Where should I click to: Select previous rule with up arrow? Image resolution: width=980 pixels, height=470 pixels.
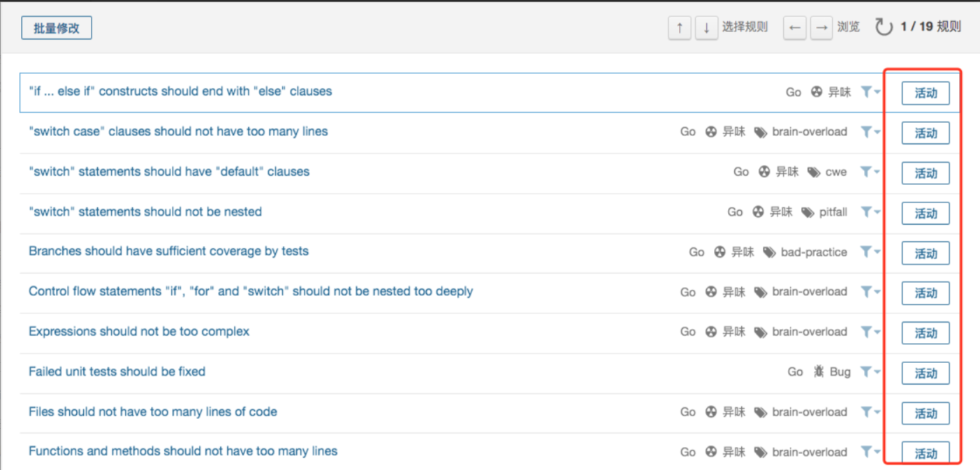[680, 28]
